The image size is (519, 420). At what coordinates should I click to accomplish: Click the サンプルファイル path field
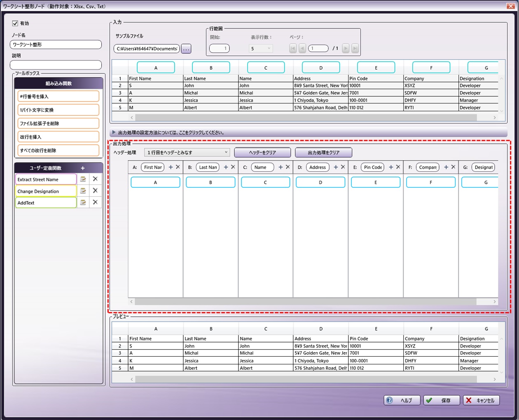(x=147, y=49)
